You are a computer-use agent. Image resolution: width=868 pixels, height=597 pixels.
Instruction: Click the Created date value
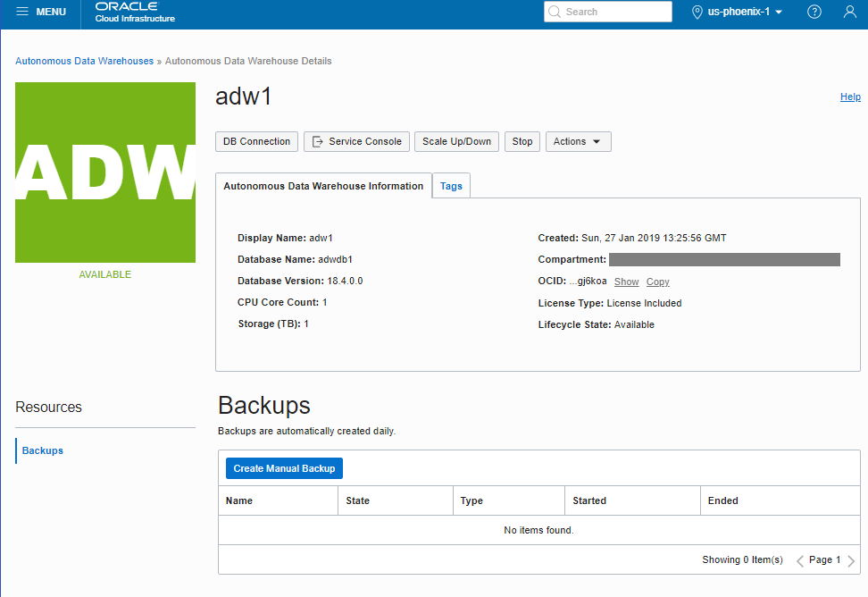coord(654,238)
